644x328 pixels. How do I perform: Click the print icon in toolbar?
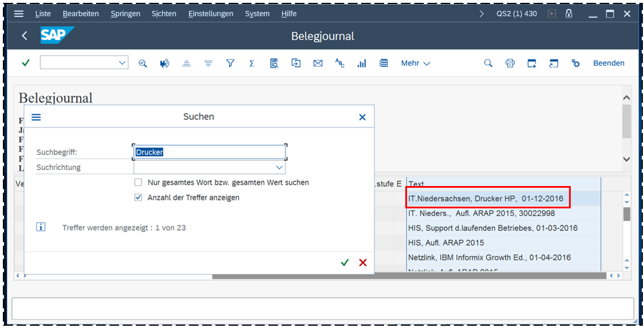click(x=509, y=63)
